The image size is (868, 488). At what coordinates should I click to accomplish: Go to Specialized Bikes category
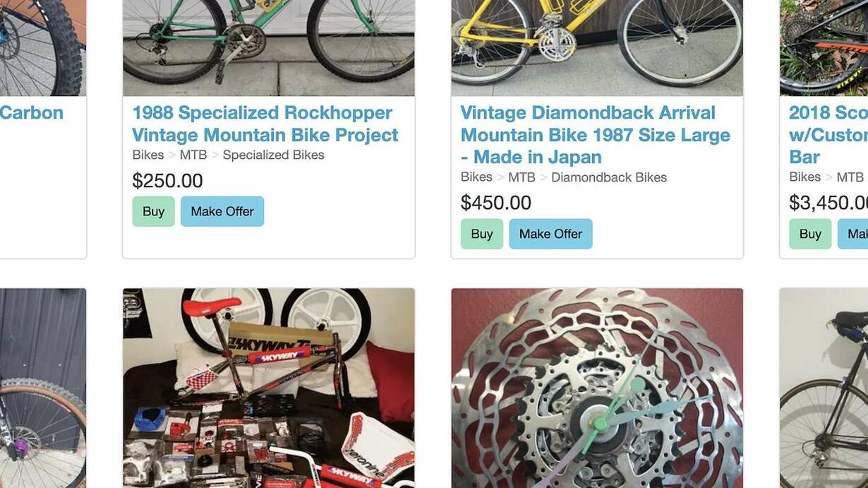click(x=274, y=155)
